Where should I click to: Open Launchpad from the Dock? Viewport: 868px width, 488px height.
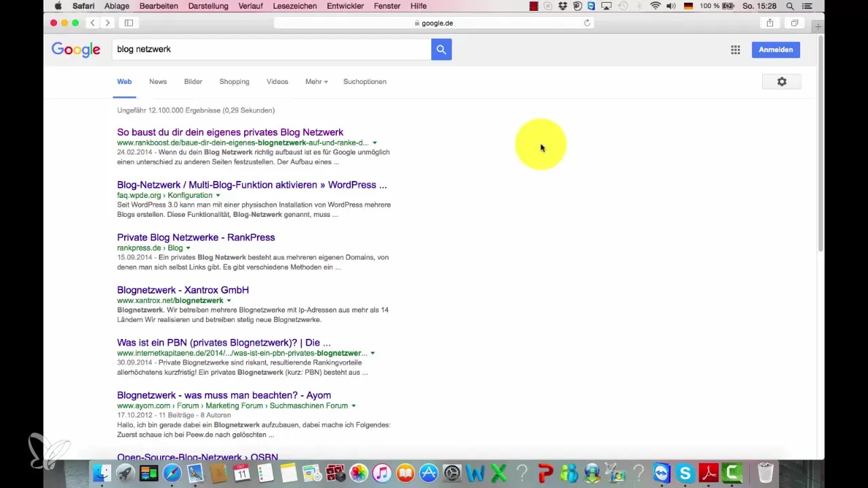[x=125, y=473]
